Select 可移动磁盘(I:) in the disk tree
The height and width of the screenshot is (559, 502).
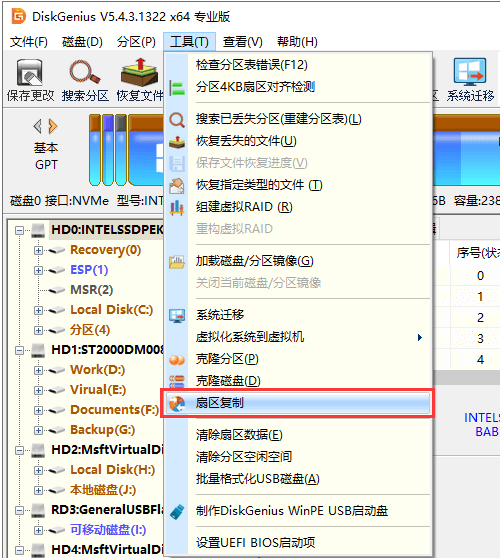[x=108, y=530]
